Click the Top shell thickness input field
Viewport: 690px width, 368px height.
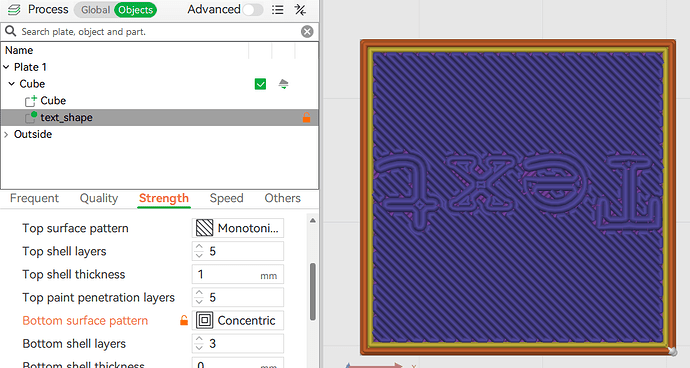tap(238, 274)
